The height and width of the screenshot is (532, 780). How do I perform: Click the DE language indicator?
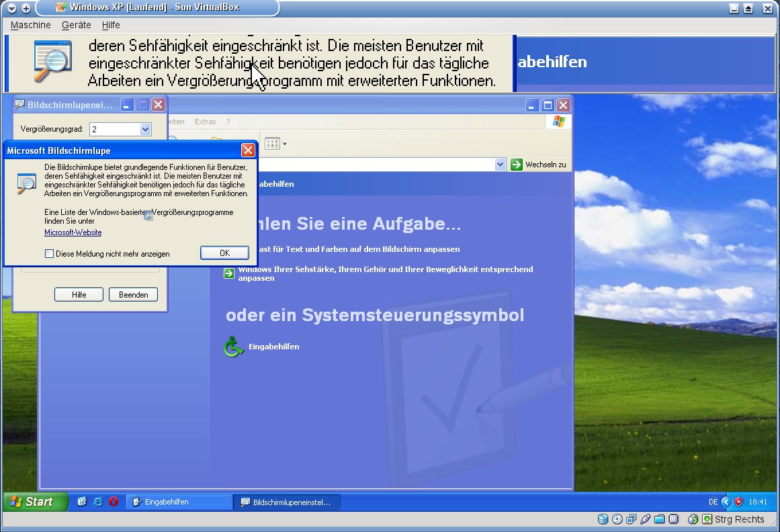tap(713, 502)
